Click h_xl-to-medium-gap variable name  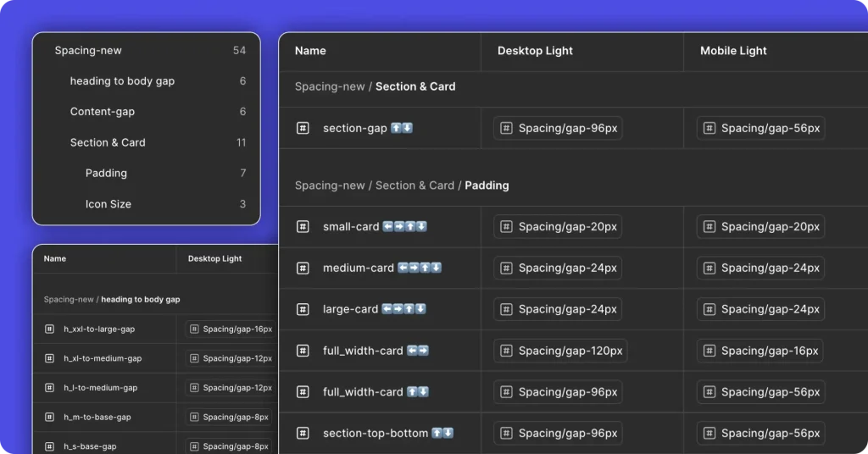[103, 358]
